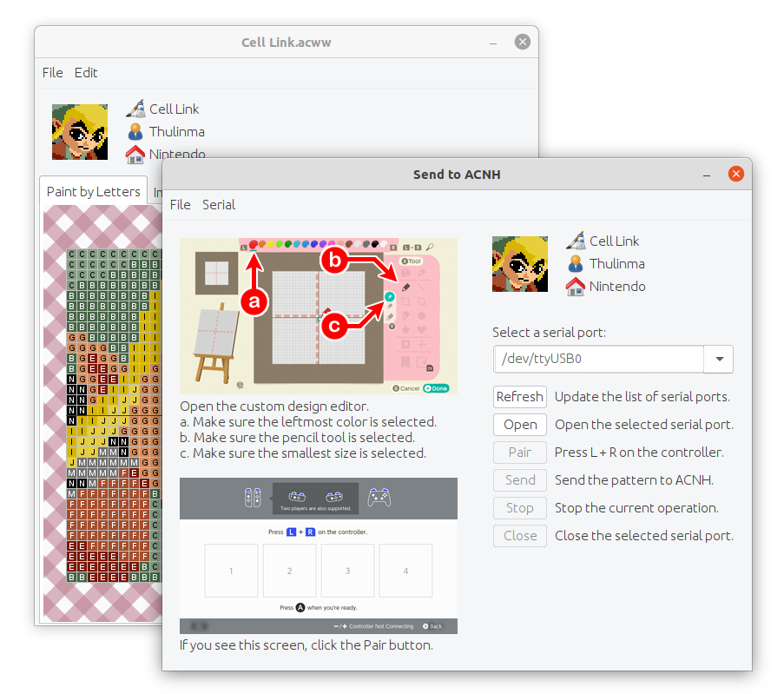
Task: Click the Stop button
Action: 519,508
